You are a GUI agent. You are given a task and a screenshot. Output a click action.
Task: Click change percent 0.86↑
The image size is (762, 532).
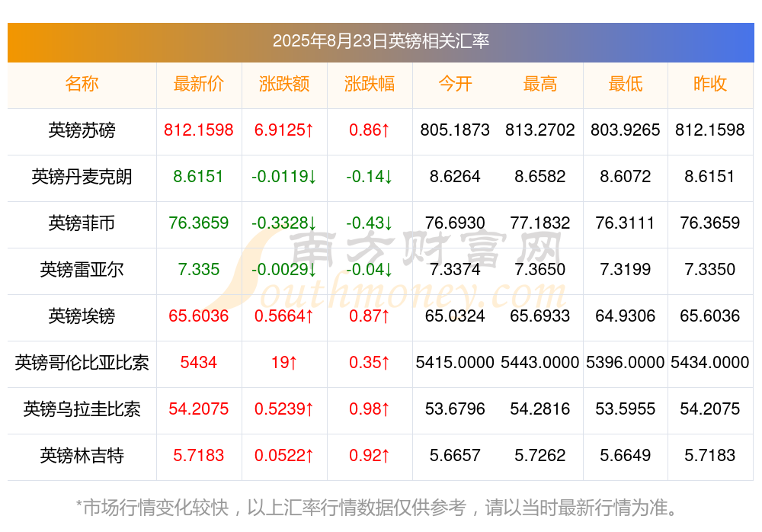click(370, 130)
